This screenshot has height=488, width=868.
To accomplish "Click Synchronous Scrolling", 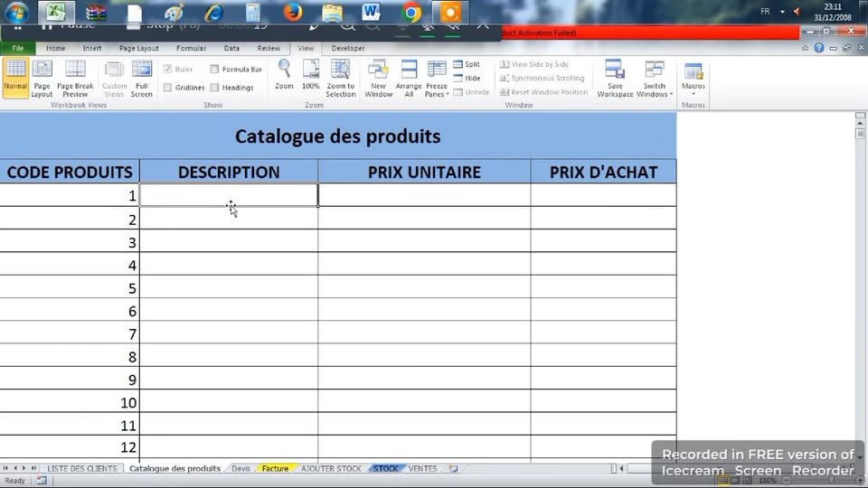I will coord(542,78).
